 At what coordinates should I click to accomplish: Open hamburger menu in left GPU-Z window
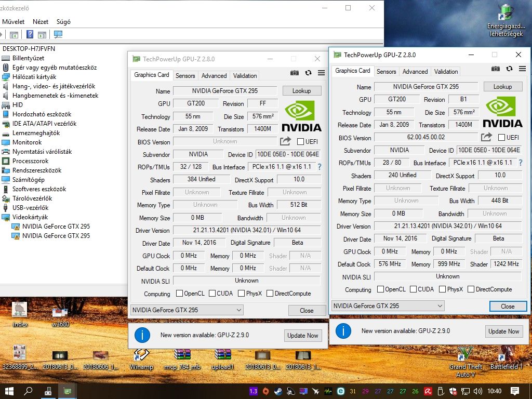321,73
